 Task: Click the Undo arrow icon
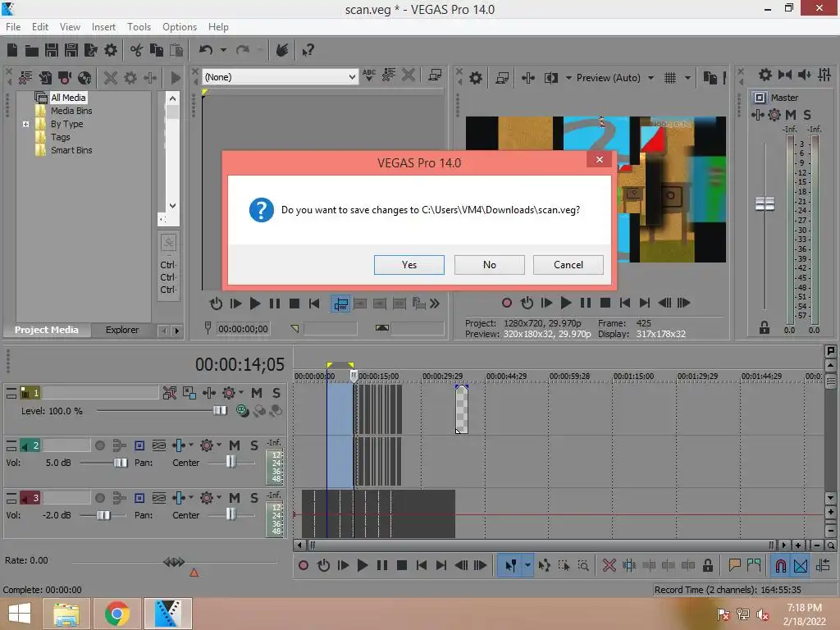coord(206,50)
